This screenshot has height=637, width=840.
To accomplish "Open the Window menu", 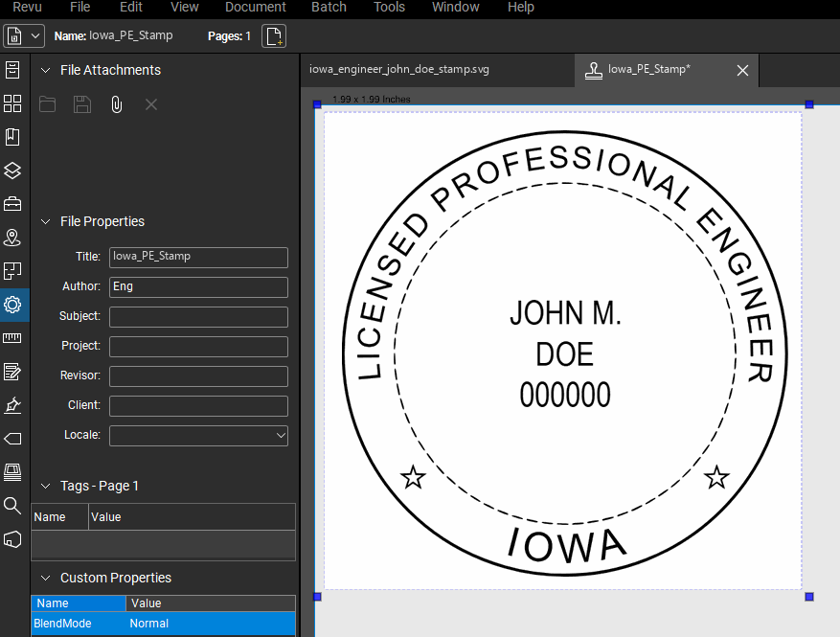I will (455, 7).
